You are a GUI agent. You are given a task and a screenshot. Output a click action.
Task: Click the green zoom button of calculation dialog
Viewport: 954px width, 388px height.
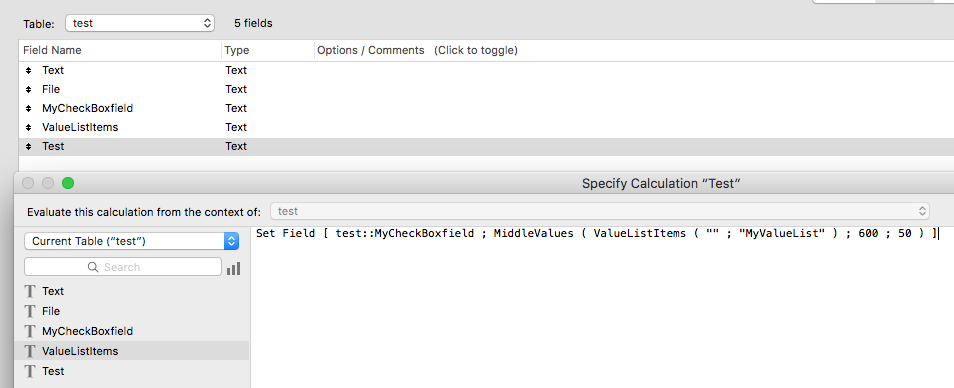point(68,183)
